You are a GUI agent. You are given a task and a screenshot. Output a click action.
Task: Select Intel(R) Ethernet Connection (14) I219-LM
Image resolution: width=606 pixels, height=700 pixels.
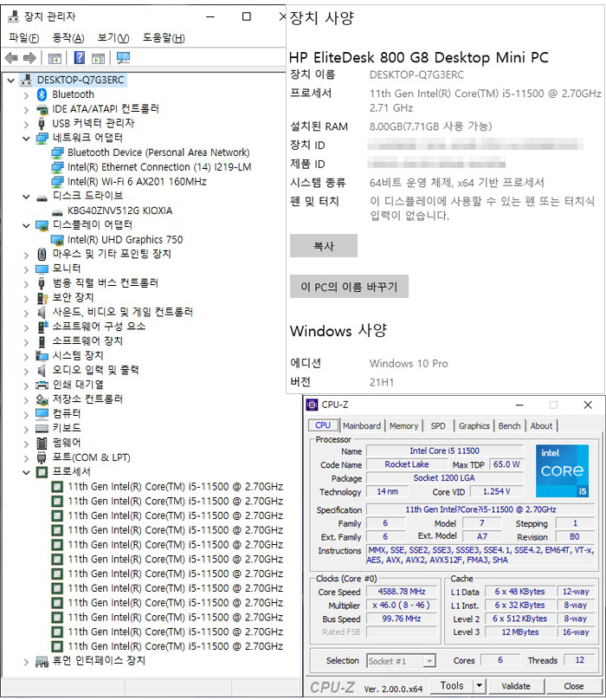159,167
